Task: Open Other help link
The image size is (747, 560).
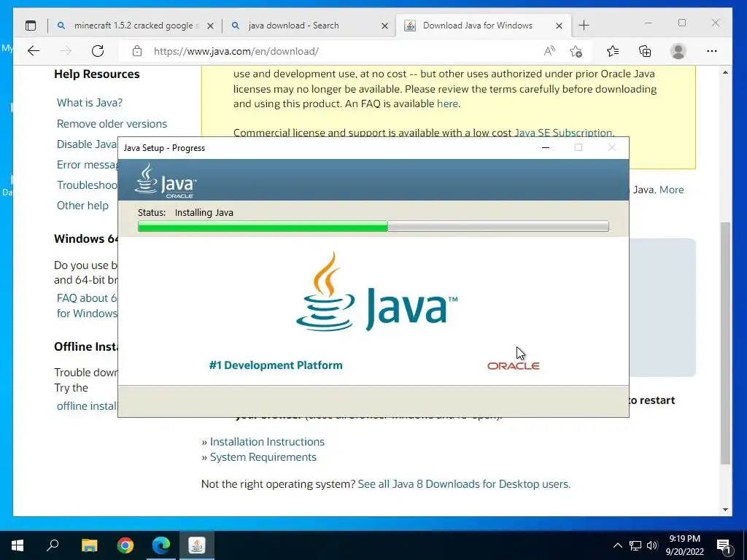Action: 82,205
